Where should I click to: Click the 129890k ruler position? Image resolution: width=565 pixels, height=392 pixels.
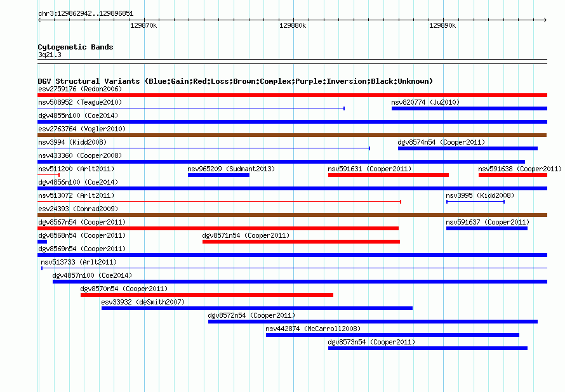click(442, 25)
